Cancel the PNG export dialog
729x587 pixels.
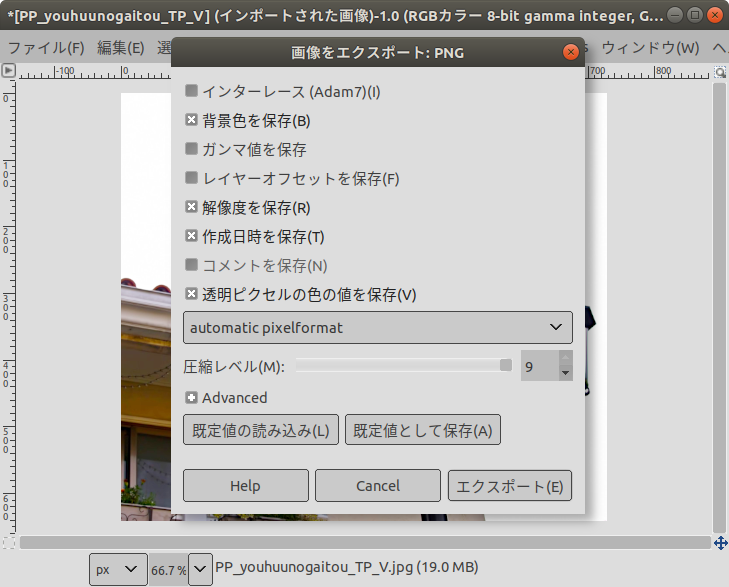pos(378,486)
